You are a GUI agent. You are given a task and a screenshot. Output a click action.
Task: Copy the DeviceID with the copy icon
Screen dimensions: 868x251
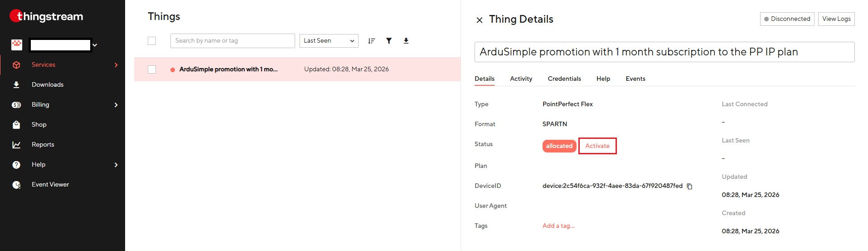689,186
